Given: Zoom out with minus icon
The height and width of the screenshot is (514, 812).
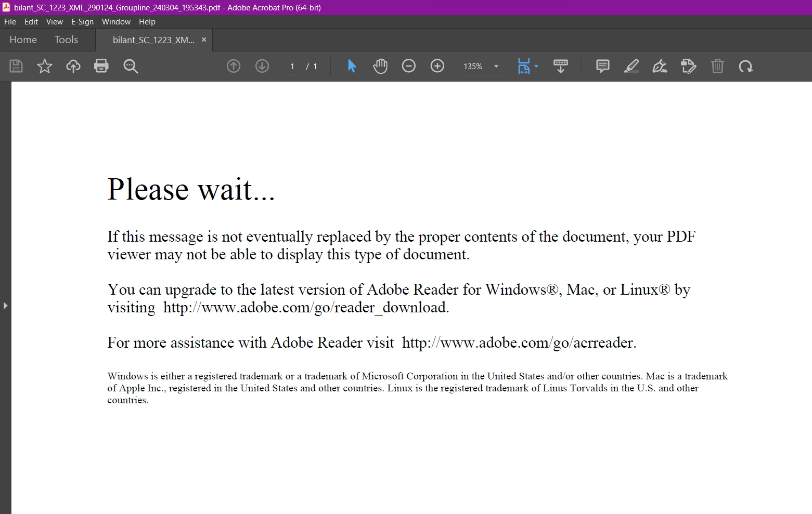Looking at the screenshot, I should pos(409,66).
